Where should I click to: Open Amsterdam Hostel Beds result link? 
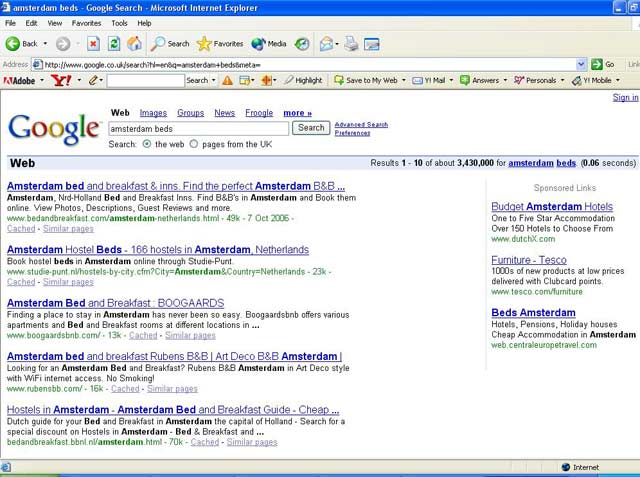point(158,249)
